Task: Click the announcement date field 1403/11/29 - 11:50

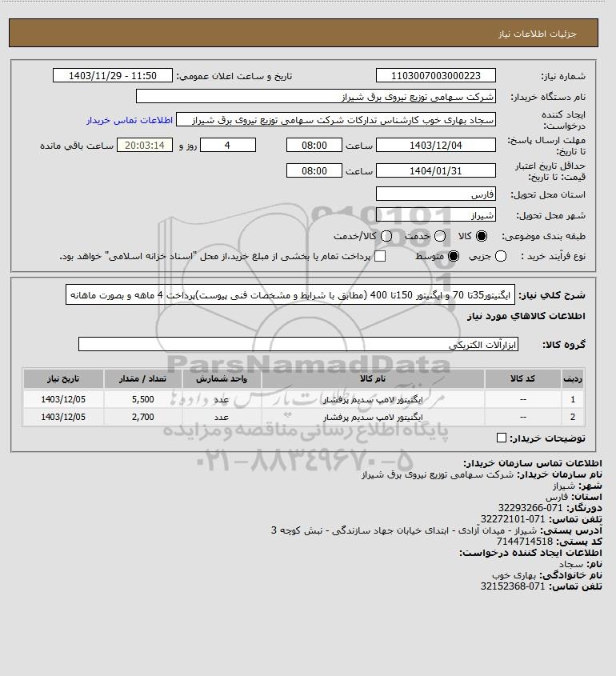Action: tap(113, 75)
